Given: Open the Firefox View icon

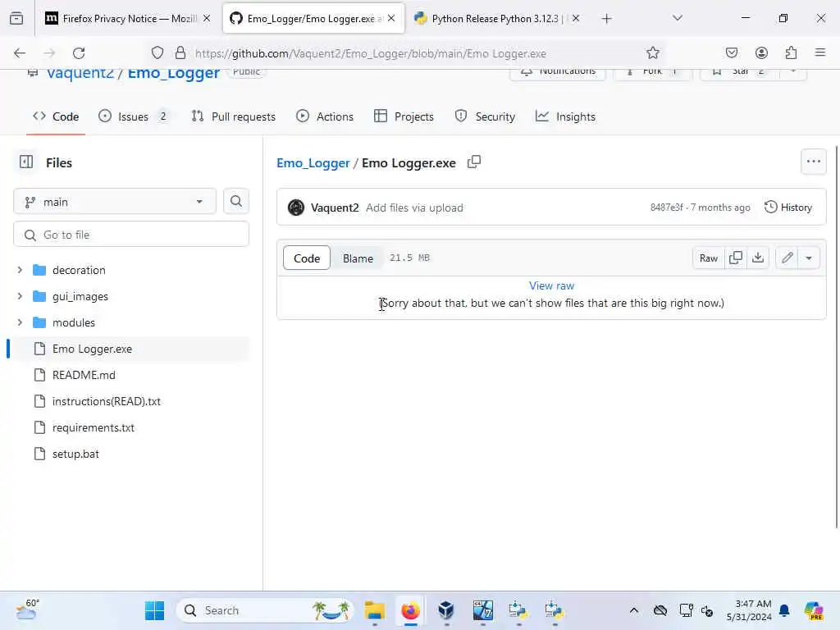Looking at the screenshot, I should (x=16, y=19).
